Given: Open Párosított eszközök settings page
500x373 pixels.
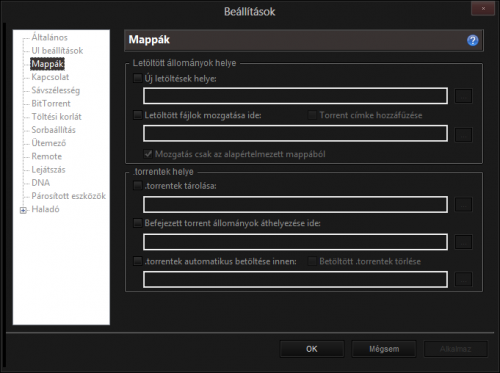Looking at the screenshot, I should pos(68,196).
